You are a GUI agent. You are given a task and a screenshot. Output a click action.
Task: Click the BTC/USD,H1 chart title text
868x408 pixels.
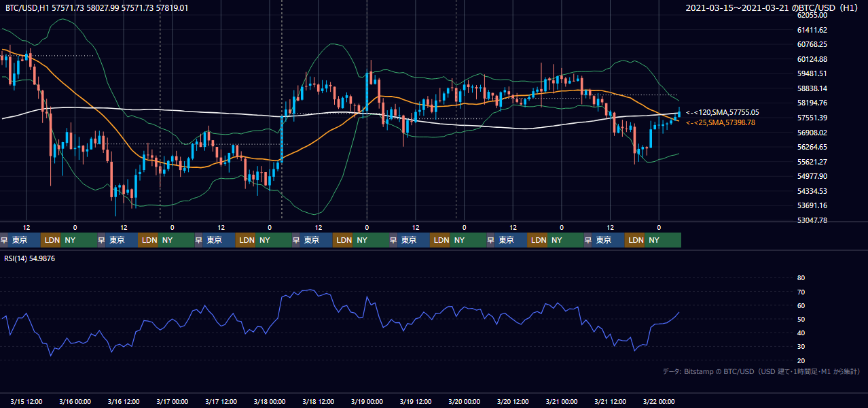tap(97, 7)
